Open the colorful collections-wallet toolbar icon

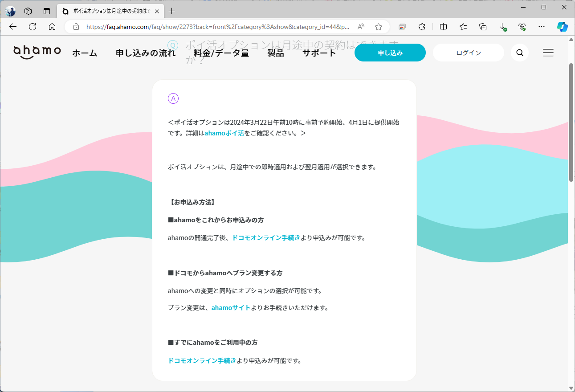pyautogui.click(x=402, y=27)
